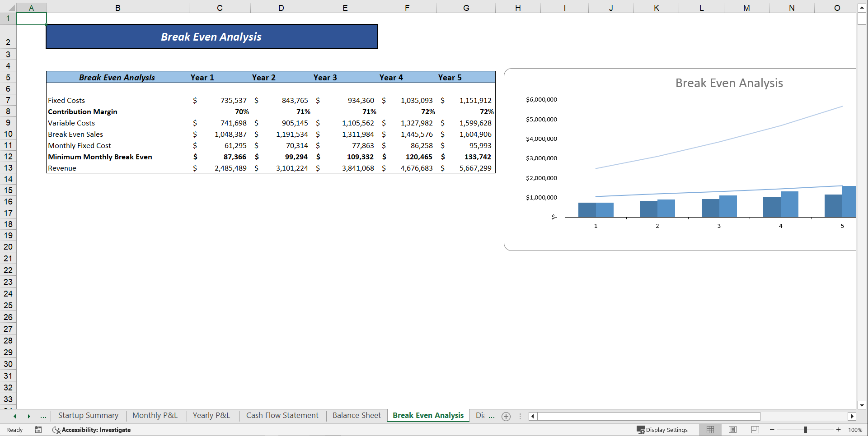Click the Year 1 column heading
The image size is (868, 436).
(202, 78)
